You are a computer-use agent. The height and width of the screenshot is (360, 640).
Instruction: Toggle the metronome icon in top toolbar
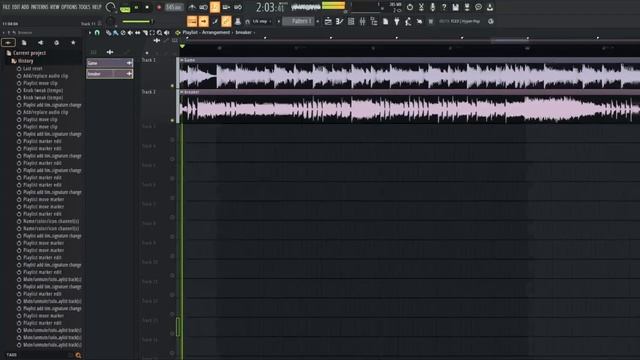point(192,7)
